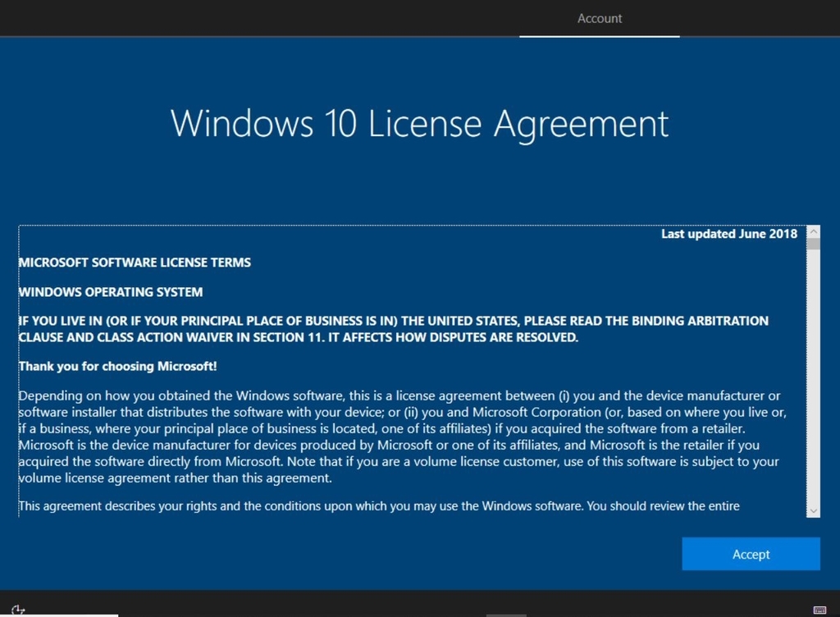This screenshot has height=617, width=840.
Task: Click the Accept button
Action: (751, 554)
